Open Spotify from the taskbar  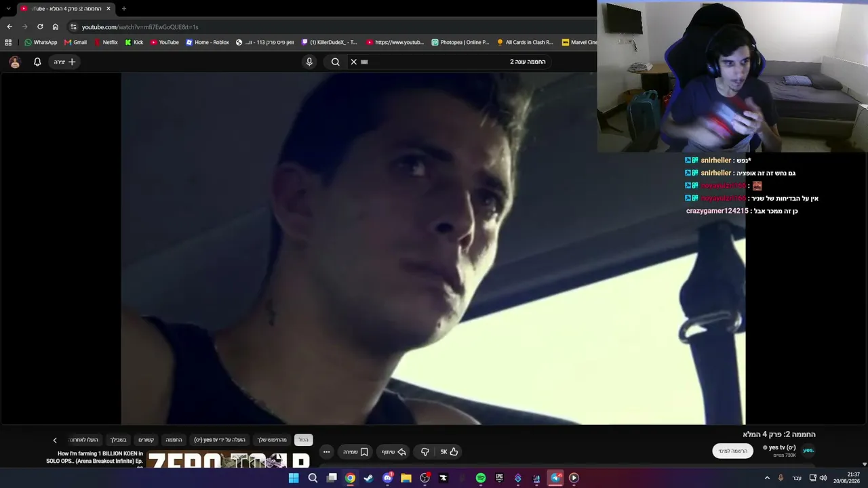tap(481, 478)
